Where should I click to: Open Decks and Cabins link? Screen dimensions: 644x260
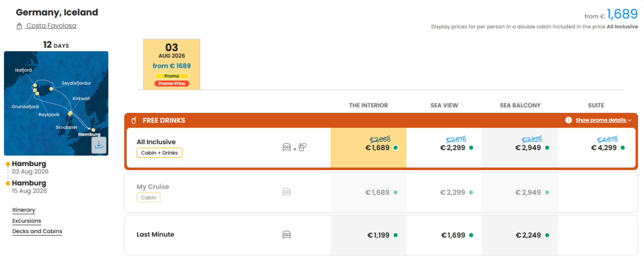click(37, 231)
